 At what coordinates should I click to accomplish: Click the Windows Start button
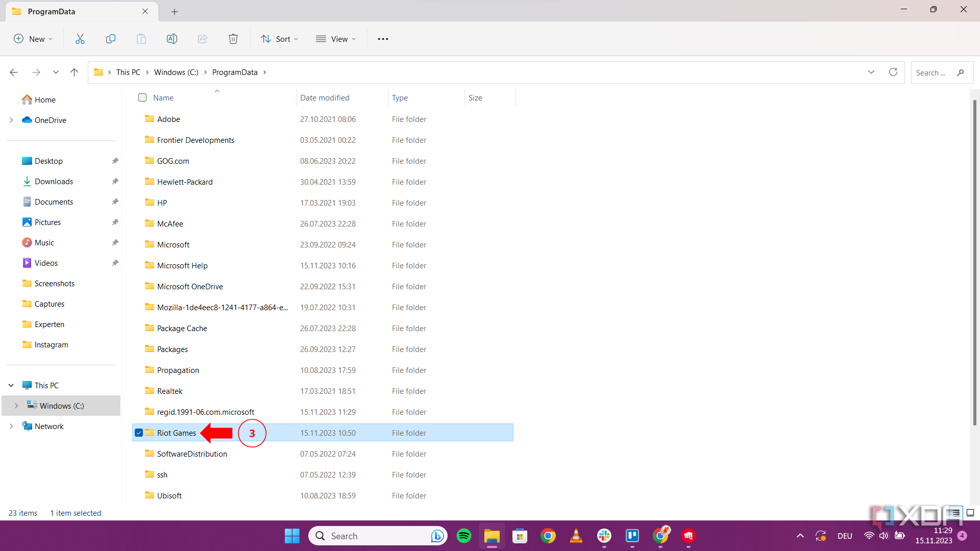click(x=292, y=536)
